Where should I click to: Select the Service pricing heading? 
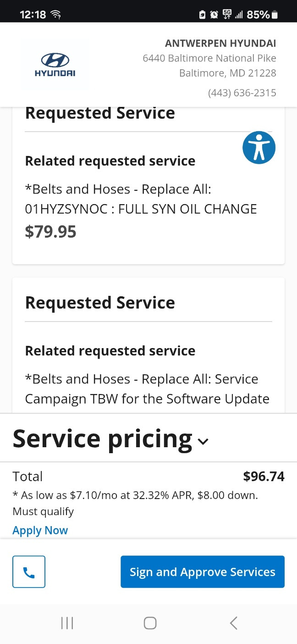[102, 439]
